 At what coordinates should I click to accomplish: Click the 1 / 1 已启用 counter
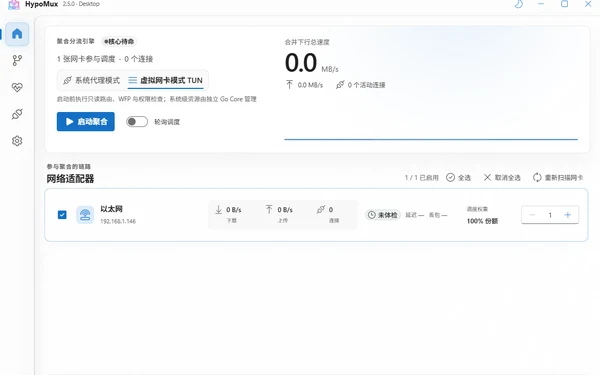point(421,178)
